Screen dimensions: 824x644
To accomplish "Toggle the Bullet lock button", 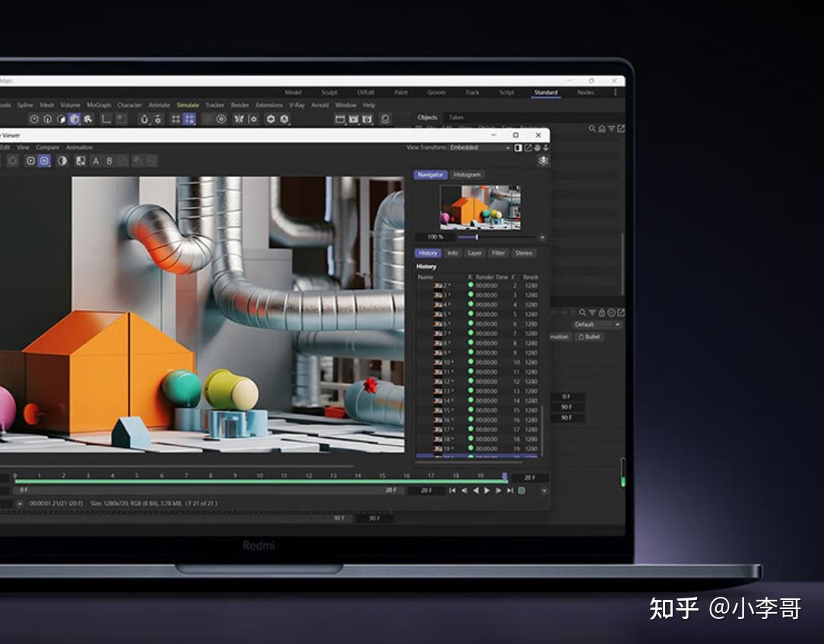I will click(589, 337).
